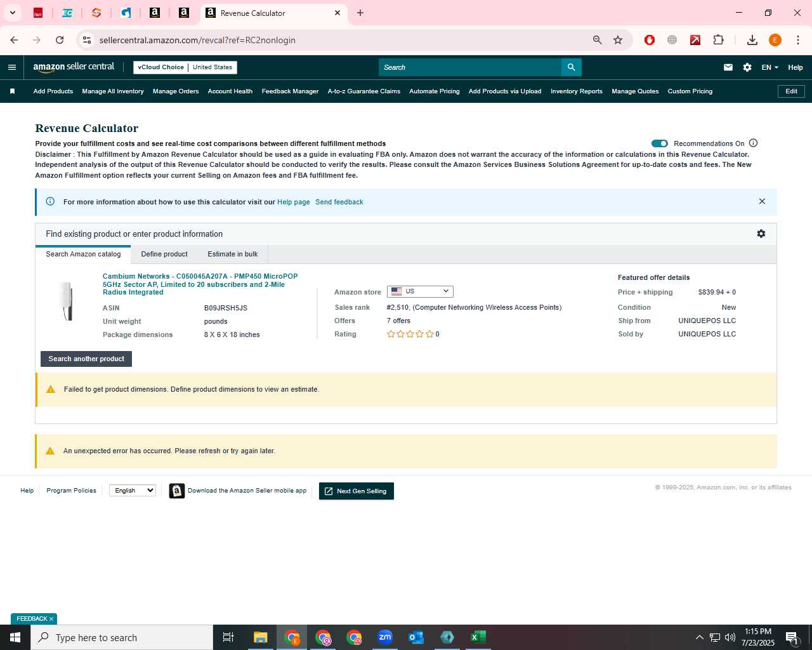Open calculator settings gear in product panel
Screen dimensions: 812x650
pyautogui.click(x=761, y=234)
